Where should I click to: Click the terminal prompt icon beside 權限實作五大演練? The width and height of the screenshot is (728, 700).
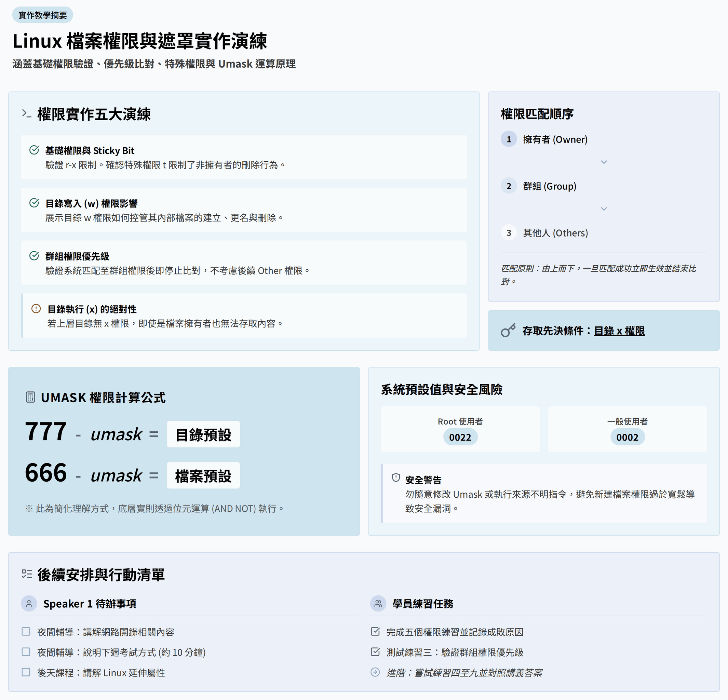(26, 113)
